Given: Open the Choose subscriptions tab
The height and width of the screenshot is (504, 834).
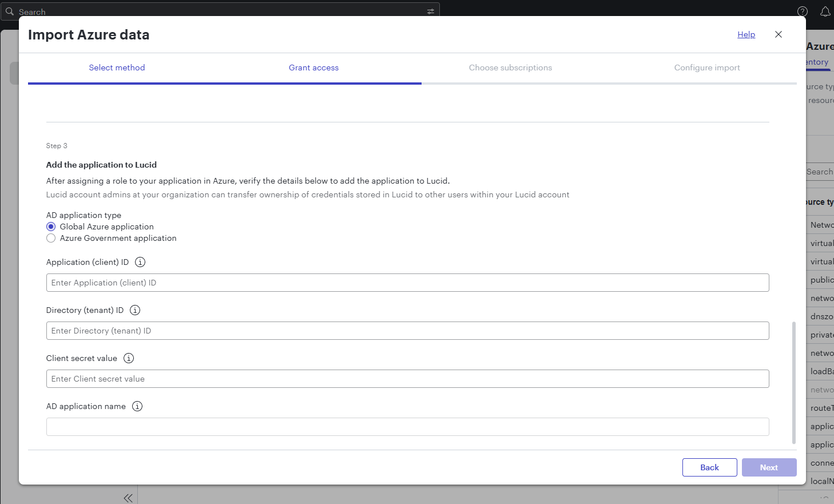Looking at the screenshot, I should [x=510, y=68].
